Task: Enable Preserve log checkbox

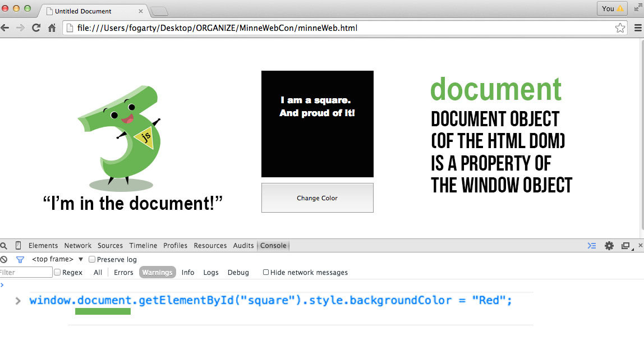Action: 92,260
